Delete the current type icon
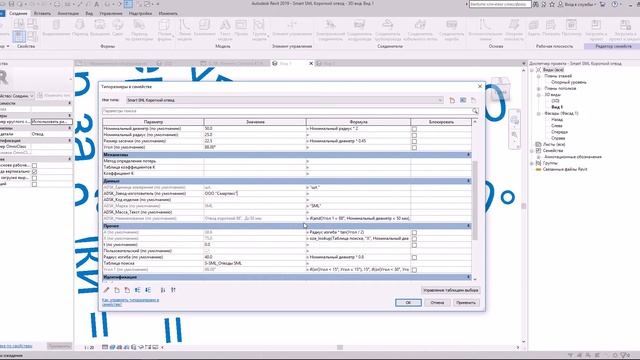This screenshot has width=640, height=360. tap(473, 100)
